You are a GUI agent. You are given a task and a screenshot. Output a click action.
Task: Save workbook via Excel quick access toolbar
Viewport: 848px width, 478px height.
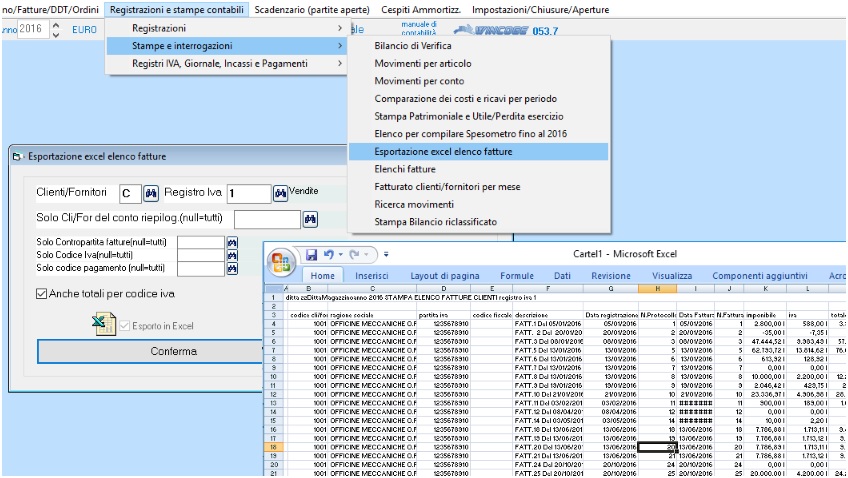312,254
